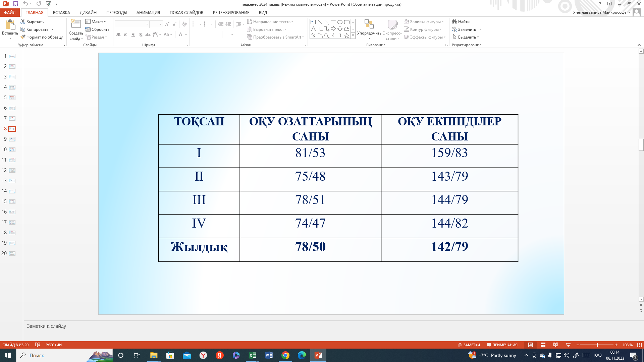644x362 pixels.
Task: Start slideshow from status bar icon
Action: 568,345
